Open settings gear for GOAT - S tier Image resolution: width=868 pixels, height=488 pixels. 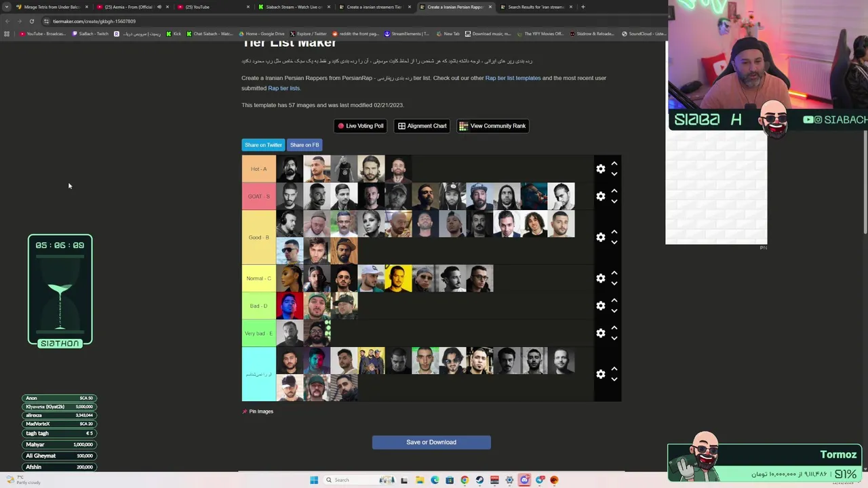(x=600, y=196)
